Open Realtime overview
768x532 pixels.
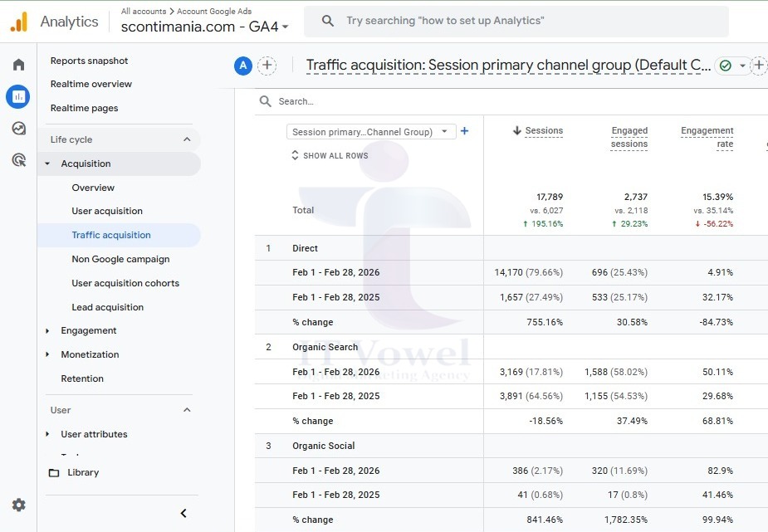[x=91, y=84]
